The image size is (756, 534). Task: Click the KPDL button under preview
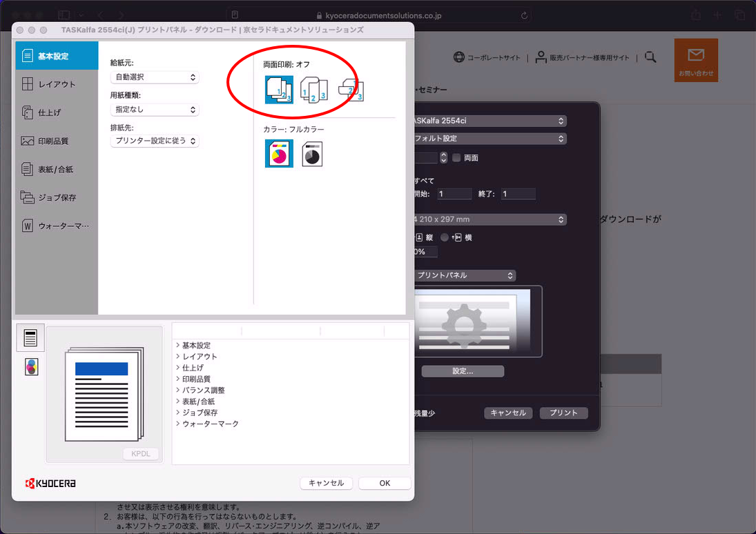[x=140, y=453]
